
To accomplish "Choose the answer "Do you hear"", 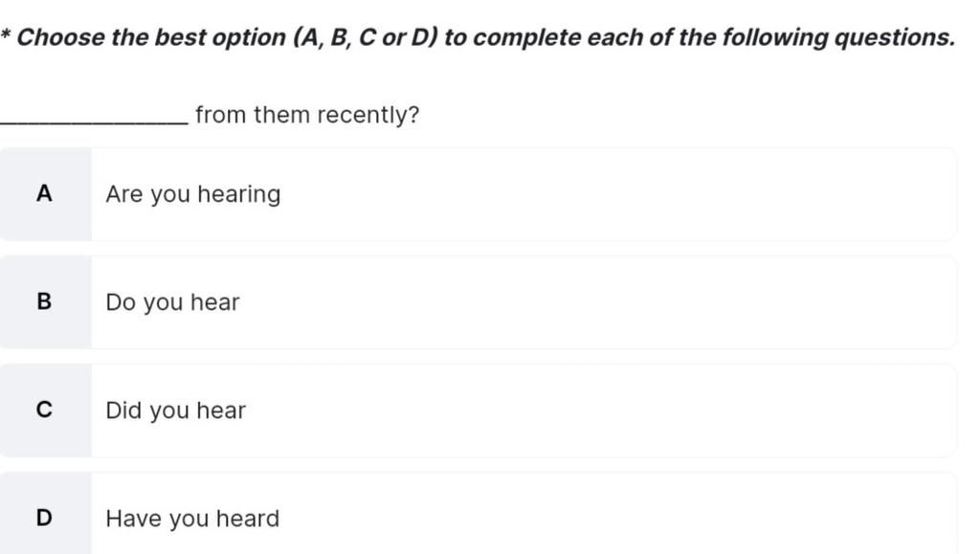I will coord(172,302).
